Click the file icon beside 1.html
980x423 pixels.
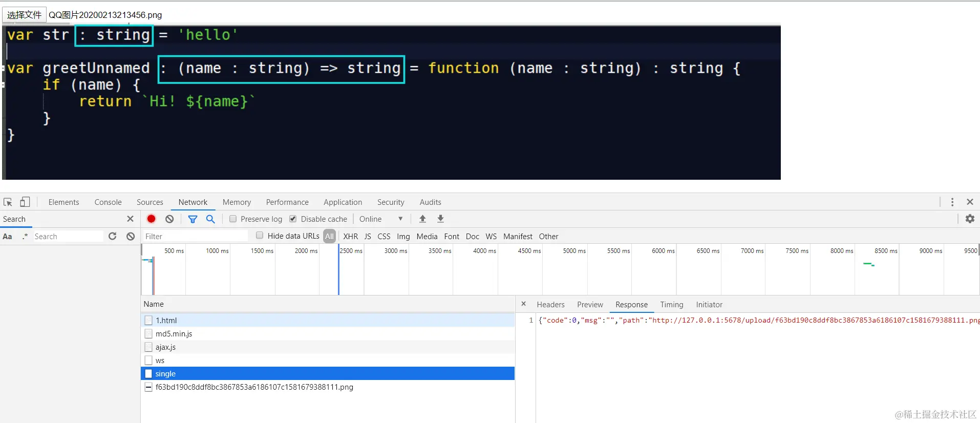click(x=148, y=320)
